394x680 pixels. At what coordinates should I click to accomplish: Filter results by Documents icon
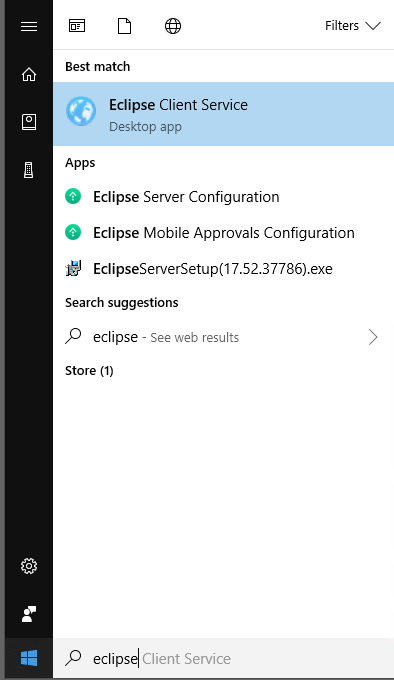click(124, 26)
